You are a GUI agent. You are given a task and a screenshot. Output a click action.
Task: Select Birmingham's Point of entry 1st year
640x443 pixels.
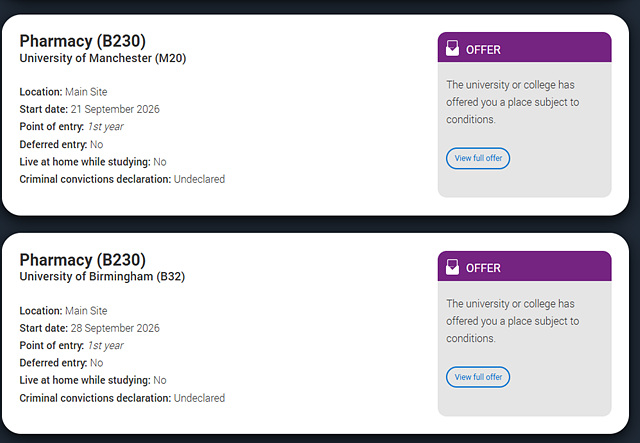[x=104, y=346]
